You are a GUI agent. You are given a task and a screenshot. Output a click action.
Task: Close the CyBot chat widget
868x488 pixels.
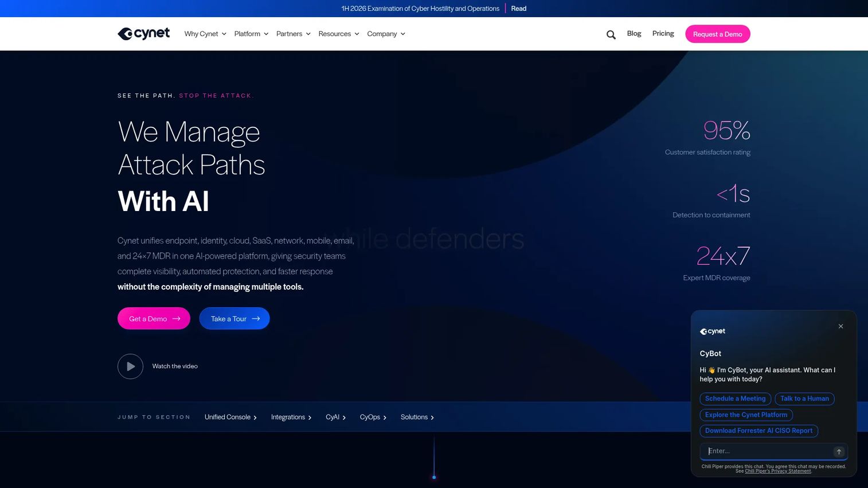841,326
